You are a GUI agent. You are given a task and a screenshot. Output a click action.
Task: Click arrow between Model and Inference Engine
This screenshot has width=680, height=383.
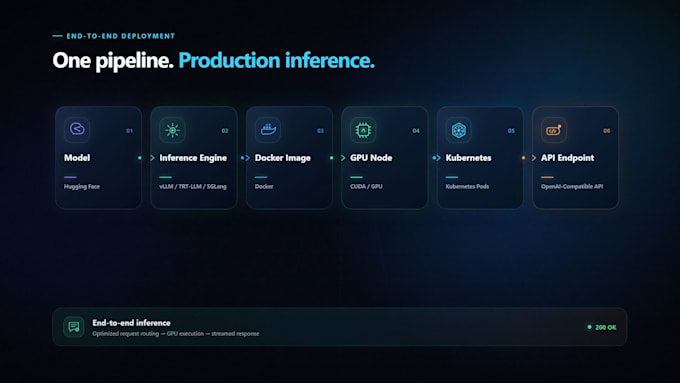click(x=152, y=158)
